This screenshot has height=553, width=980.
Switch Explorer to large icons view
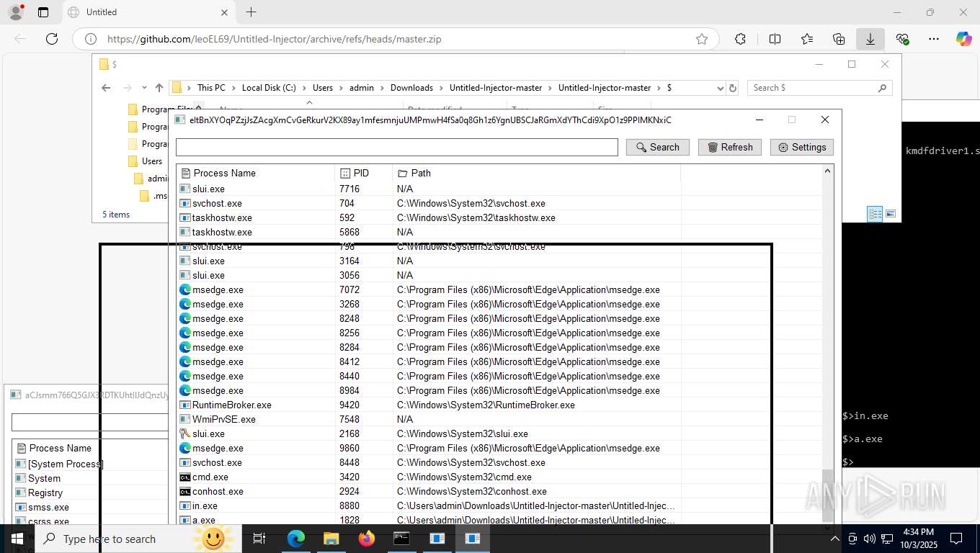pos(891,214)
